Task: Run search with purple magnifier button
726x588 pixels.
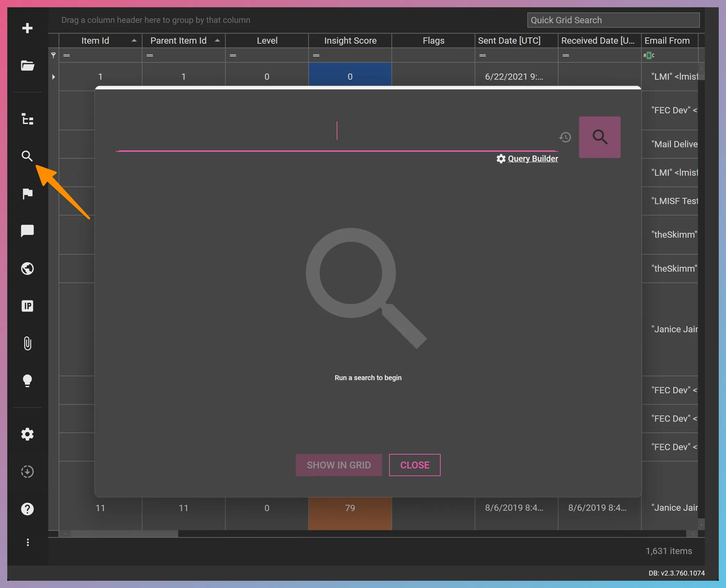Action: click(599, 137)
